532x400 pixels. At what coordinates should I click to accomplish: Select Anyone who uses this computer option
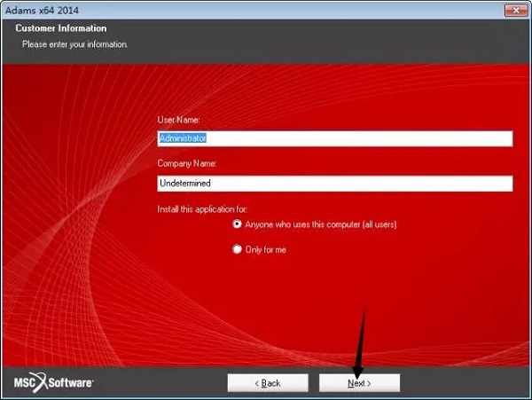(x=237, y=224)
